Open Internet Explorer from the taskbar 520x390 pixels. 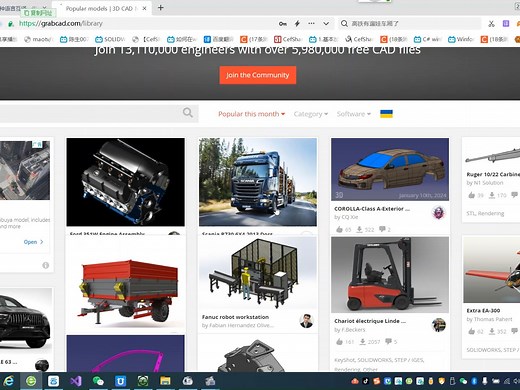[8, 381]
